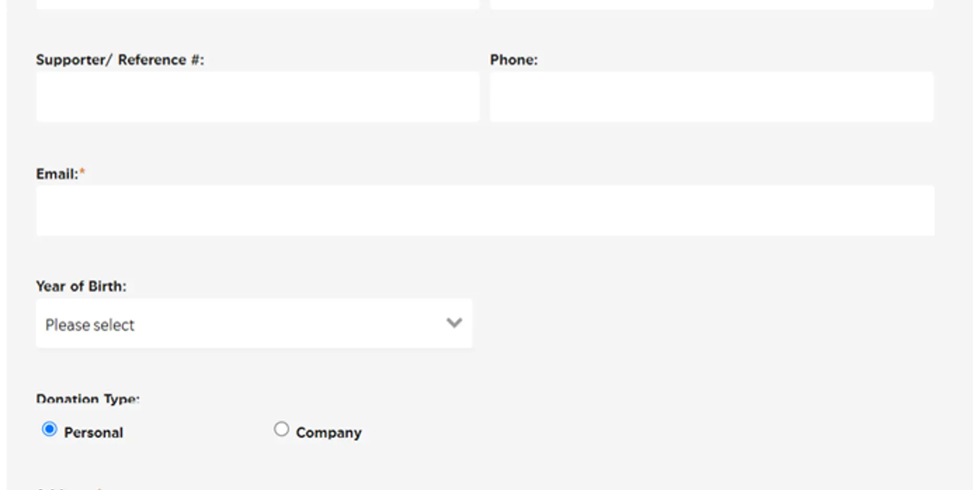This screenshot has height=490, width=980.
Task: Click the Company label text
Action: point(329,433)
